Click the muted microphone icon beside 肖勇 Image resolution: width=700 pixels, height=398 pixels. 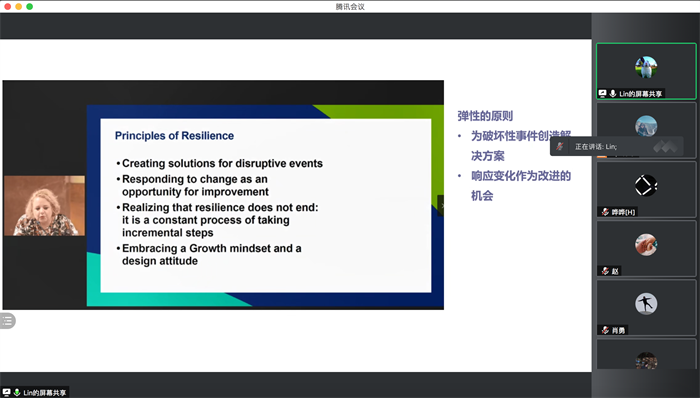(605, 330)
